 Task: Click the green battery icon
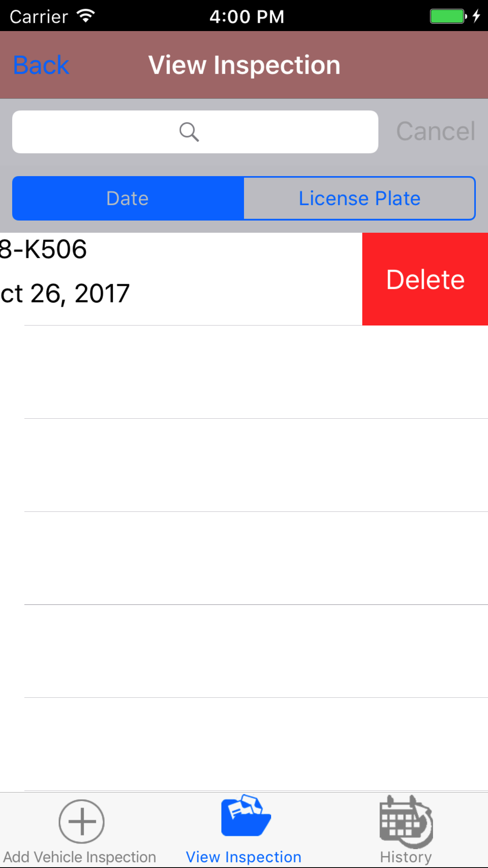pyautogui.click(x=448, y=17)
